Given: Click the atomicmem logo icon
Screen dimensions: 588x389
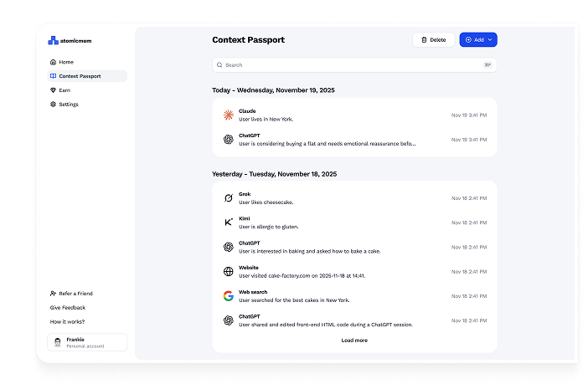Looking at the screenshot, I should click(x=53, y=40).
